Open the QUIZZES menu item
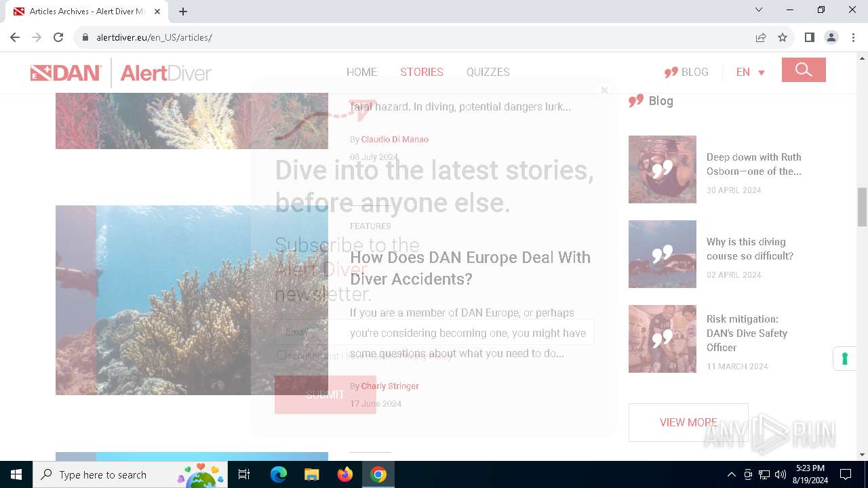This screenshot has height=488, width=868. (488, 72)
